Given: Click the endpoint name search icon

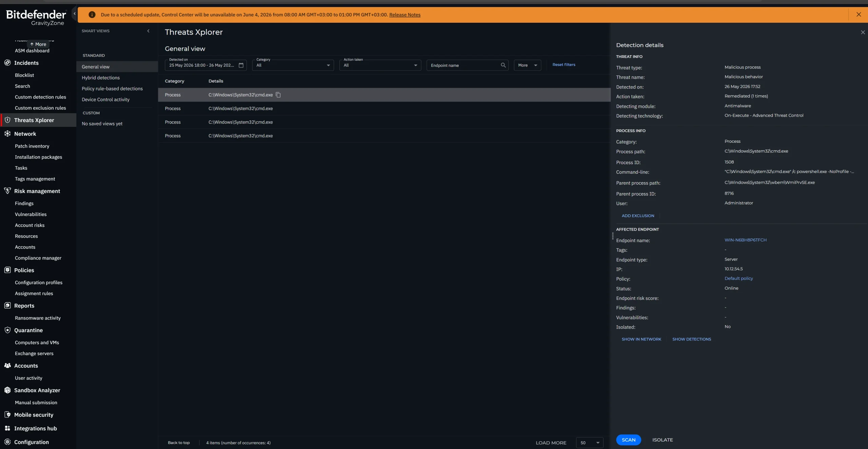Looking at the screenshot, I should click(503, 65).
